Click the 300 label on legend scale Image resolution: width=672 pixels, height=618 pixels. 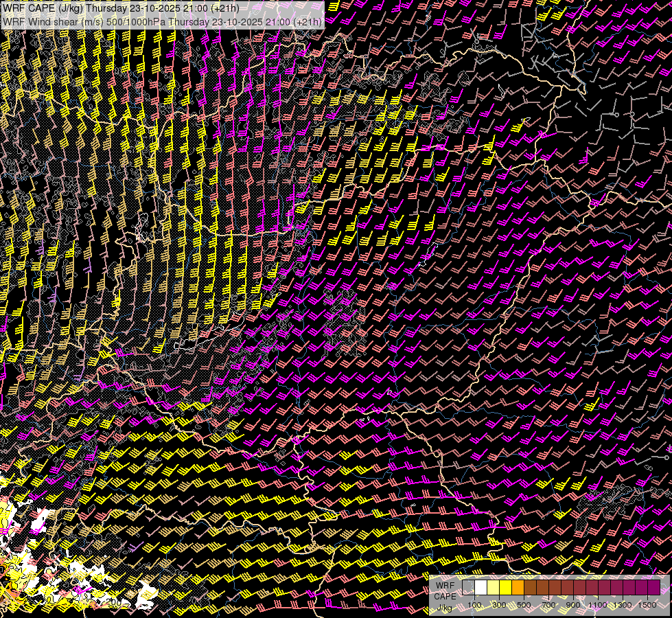499,604
